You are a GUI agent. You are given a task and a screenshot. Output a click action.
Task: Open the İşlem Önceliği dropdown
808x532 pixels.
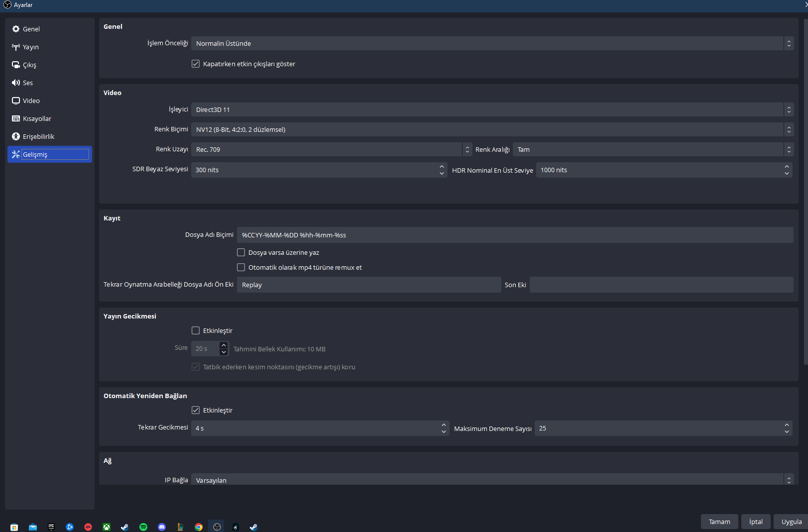coord(492,43)
